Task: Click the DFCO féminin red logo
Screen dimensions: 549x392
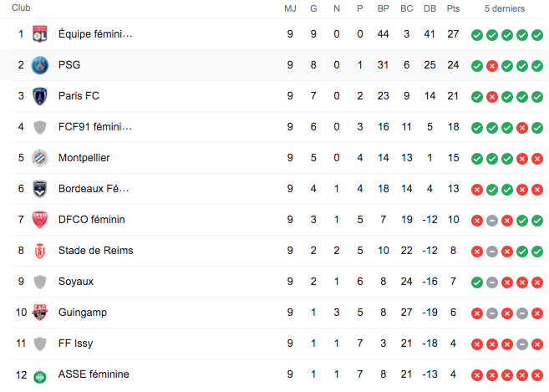Action: (39, 220)
